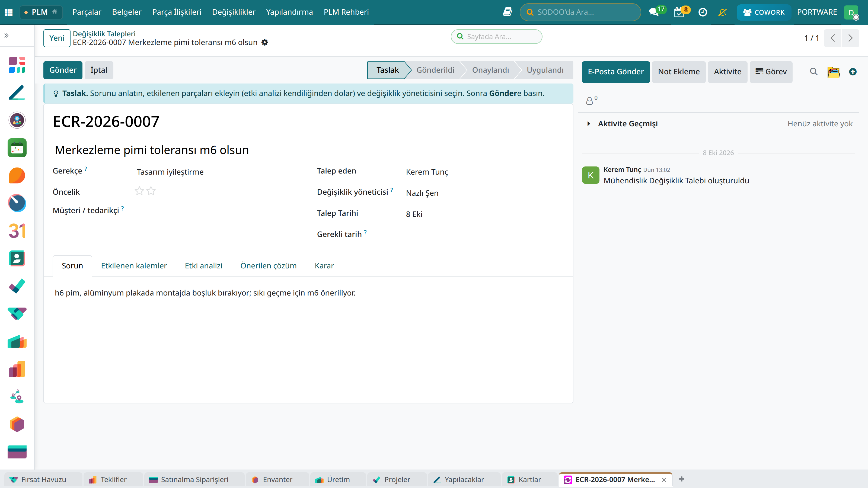This screenshot has width=868, height=488.
Task: Go to previous record arrow
Action: (x=833, y=38)
